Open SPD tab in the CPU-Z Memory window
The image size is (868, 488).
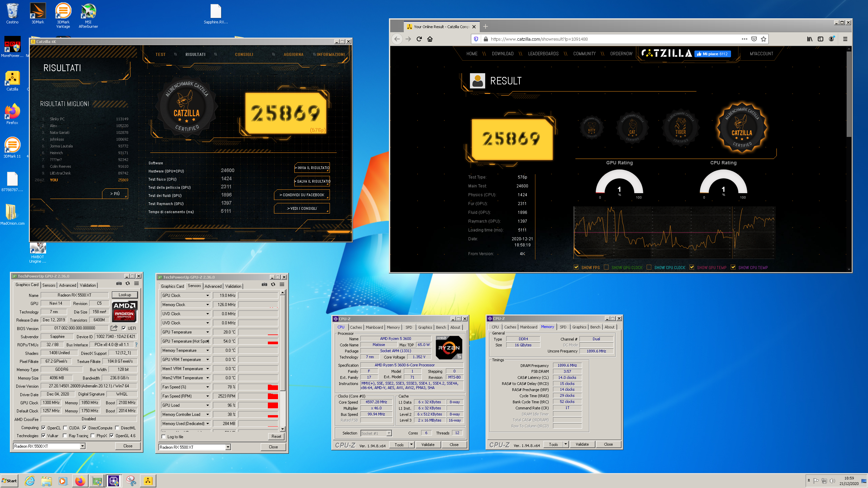point(563,327)
